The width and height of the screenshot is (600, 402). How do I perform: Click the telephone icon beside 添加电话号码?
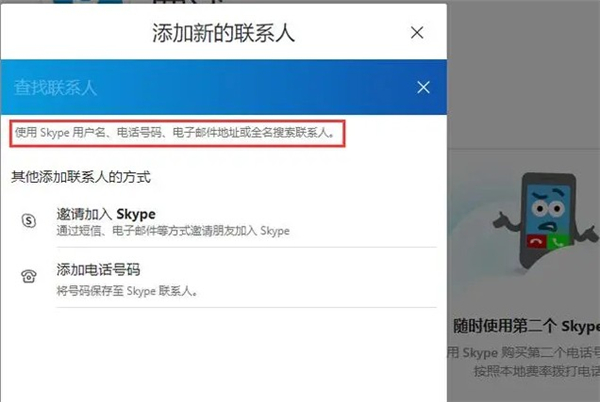click(29, 276)
